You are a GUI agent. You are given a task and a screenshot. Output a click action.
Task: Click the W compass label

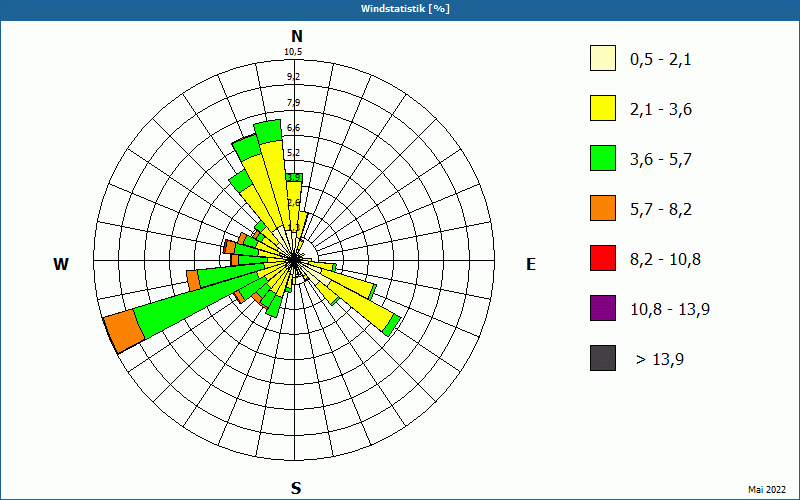pyautogui.click(x=61, y=264)
